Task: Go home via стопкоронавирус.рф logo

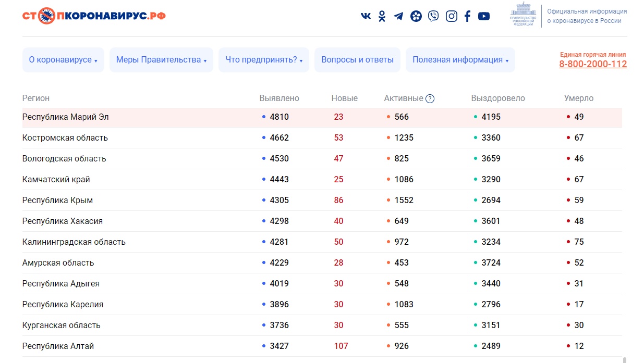Action: (x=94, y=16)
